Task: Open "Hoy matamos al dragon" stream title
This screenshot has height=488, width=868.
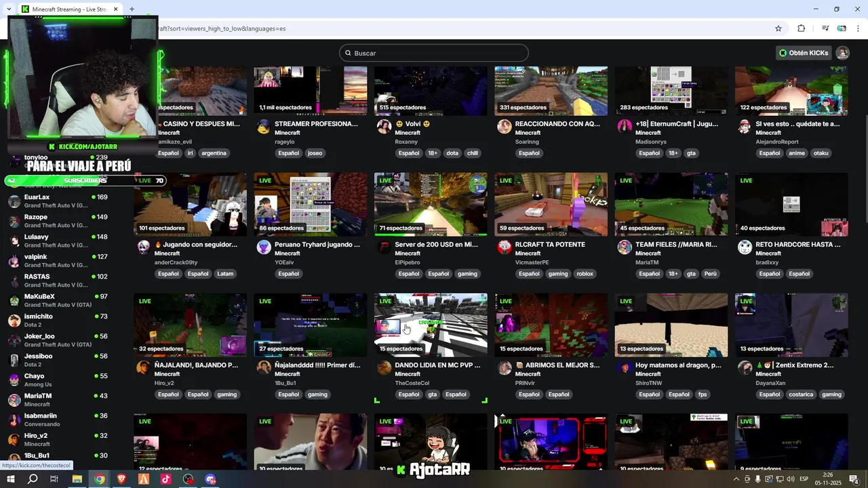Action: coord(678,365)
